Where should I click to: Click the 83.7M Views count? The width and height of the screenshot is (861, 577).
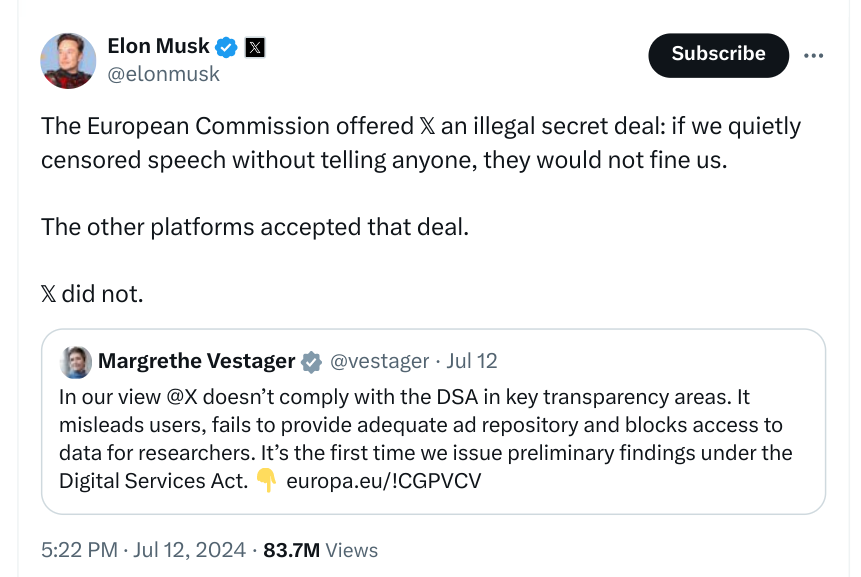pyautogui.click(x=320, y=550)
